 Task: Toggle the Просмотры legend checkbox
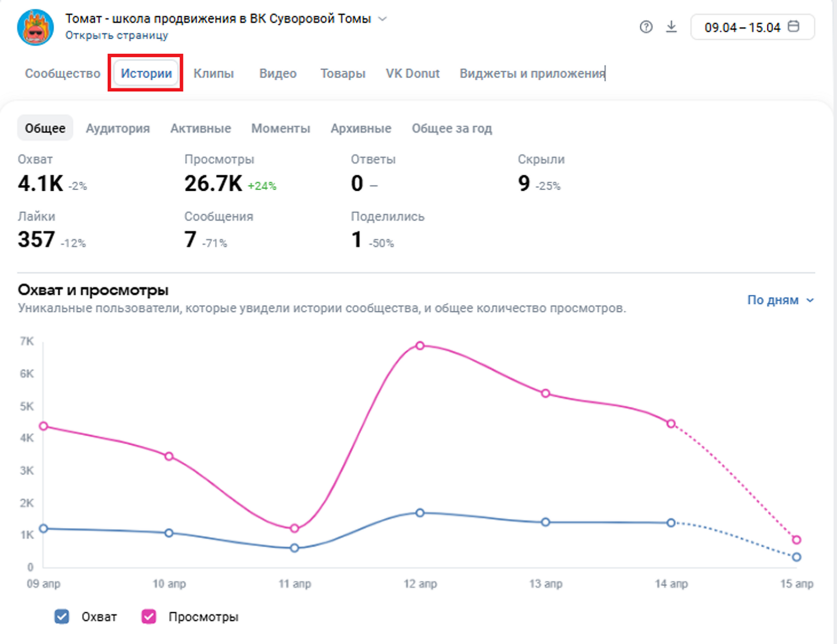149,617
